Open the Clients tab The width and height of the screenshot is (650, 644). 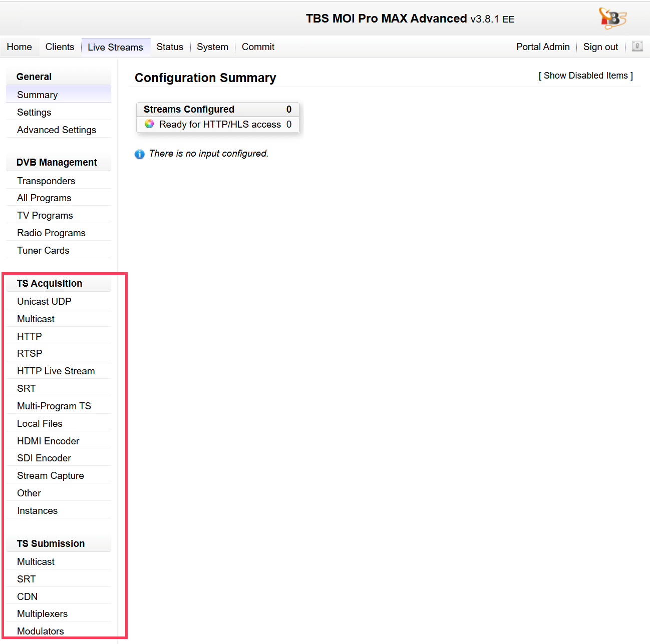pos(60,47)
